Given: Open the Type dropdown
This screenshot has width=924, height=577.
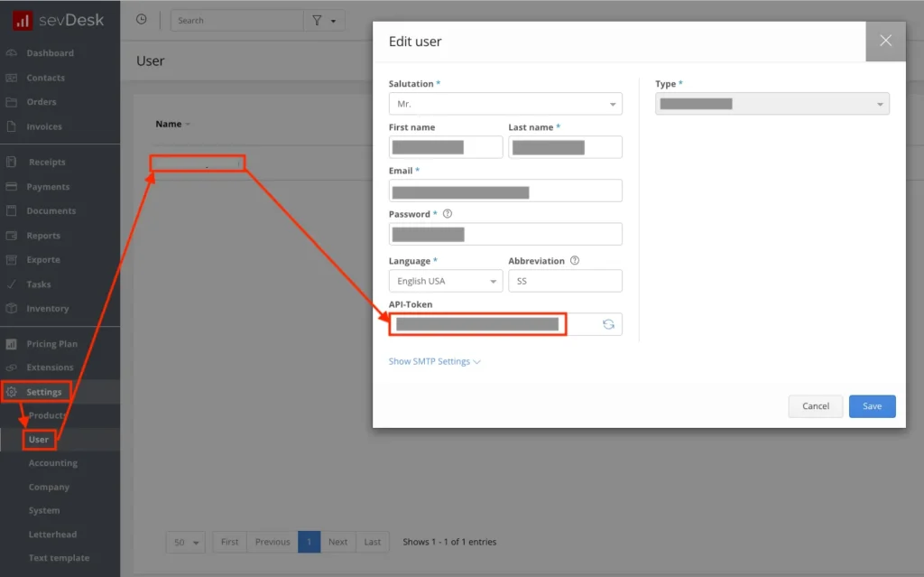Looking at the screenshot, I should tap(772, 104).
